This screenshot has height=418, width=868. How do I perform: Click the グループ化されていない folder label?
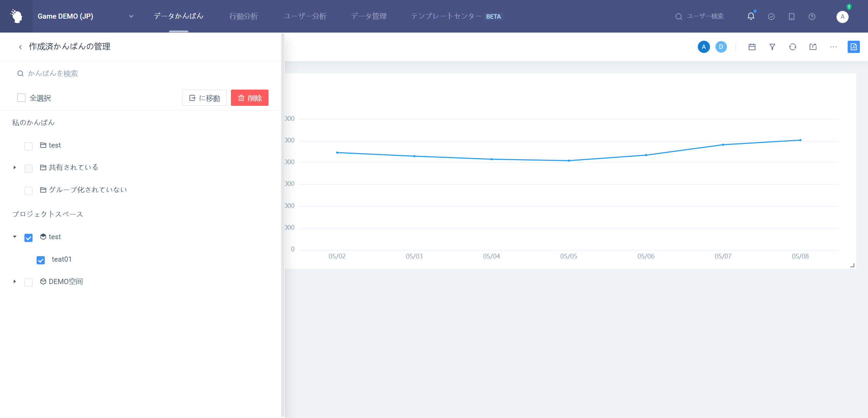(x=88, y=190)
